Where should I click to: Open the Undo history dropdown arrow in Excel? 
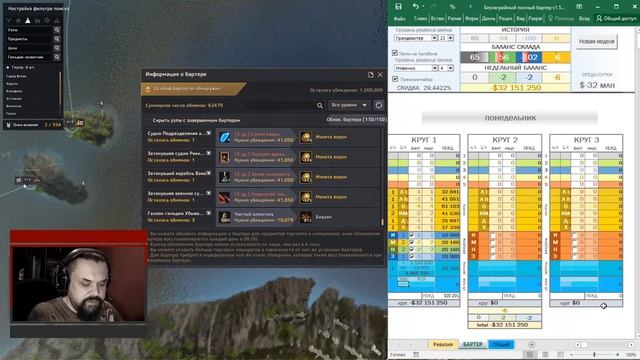coord(423,7)
